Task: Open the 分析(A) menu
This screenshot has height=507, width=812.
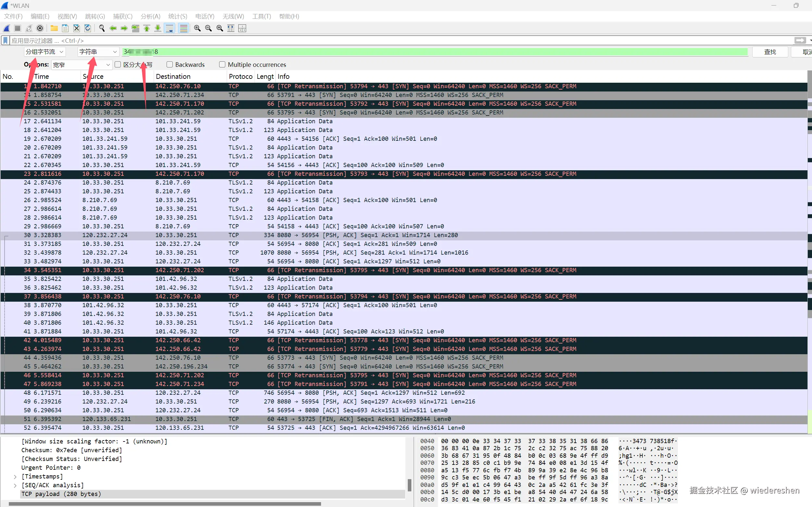Action: click(x=150, y=17)
